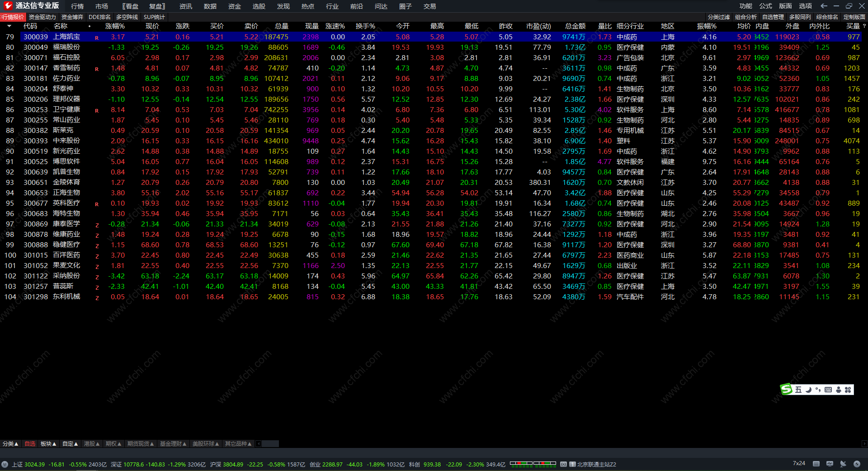Expand the 基金理财 tab menu
Image resolution: width=868 pixels, height=471 pixels.
173,444
